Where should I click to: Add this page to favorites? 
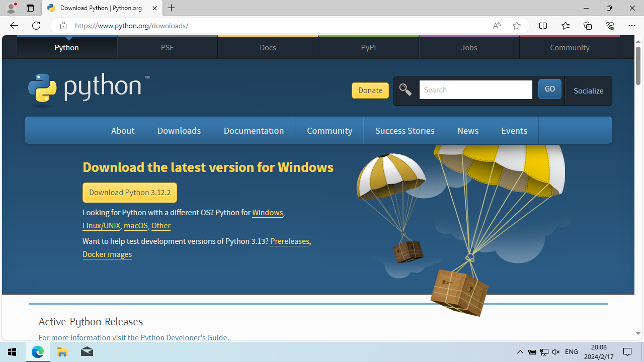[x=517, y=26]
